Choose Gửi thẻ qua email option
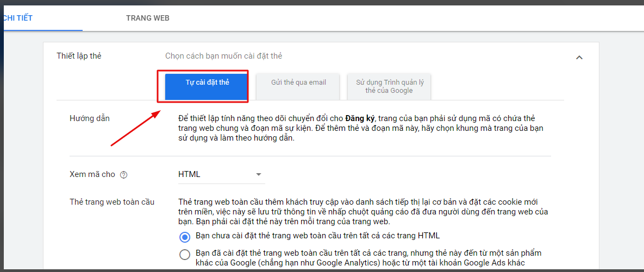Screen dimensions: 644x272 coord(298,86)
